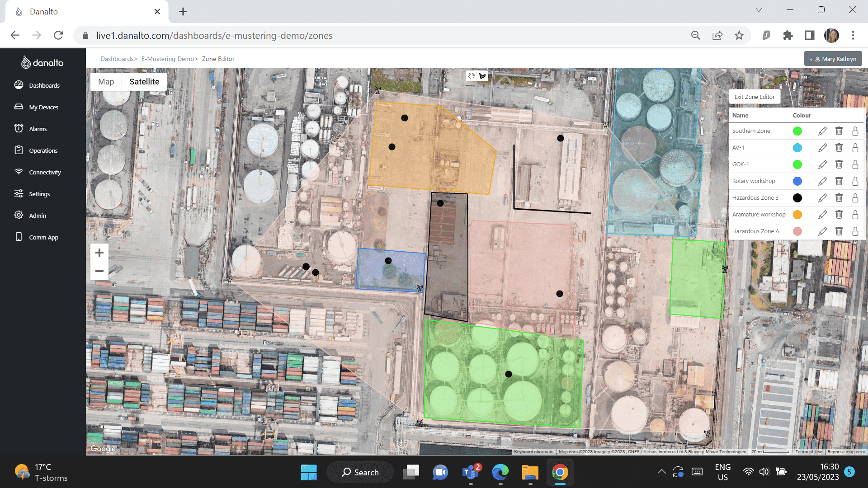Edit the Aramature workshop zone
This screenshot has width=868, height=488.
pos(822,215)
